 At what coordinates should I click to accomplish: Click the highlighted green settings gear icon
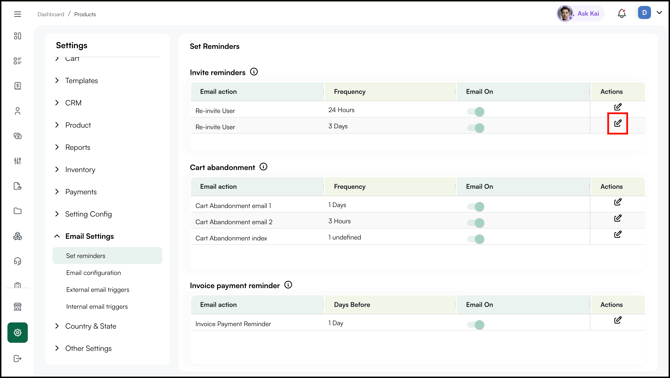click(x=18, y=332)
